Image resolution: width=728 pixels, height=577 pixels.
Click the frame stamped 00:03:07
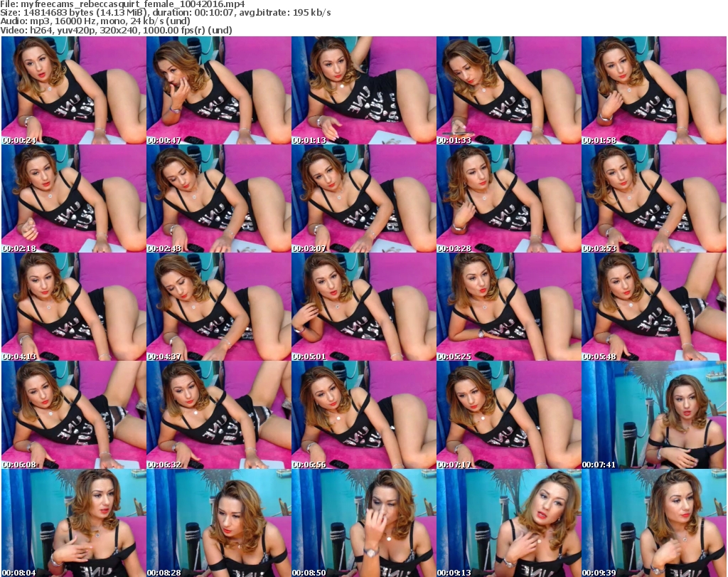(x=363, y=198)
